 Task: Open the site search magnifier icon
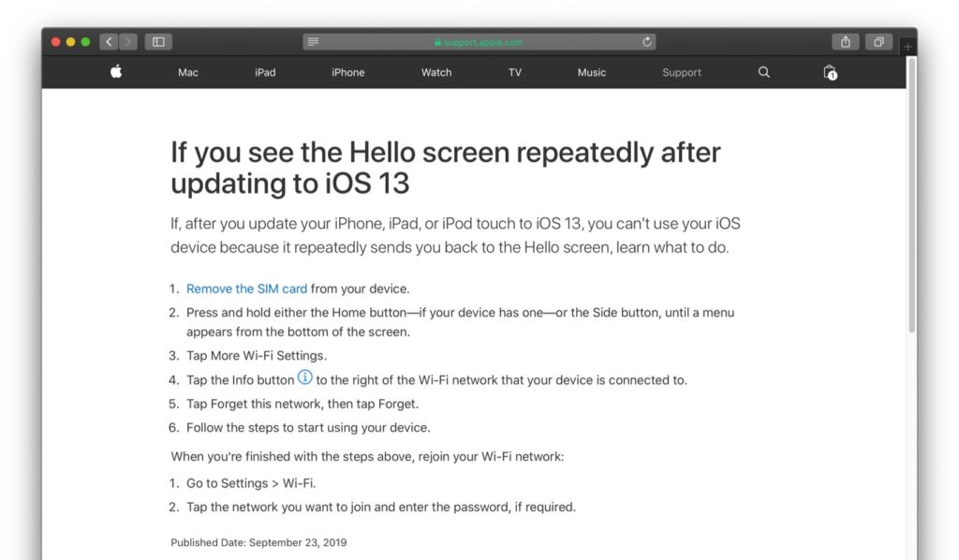(764, 72)
